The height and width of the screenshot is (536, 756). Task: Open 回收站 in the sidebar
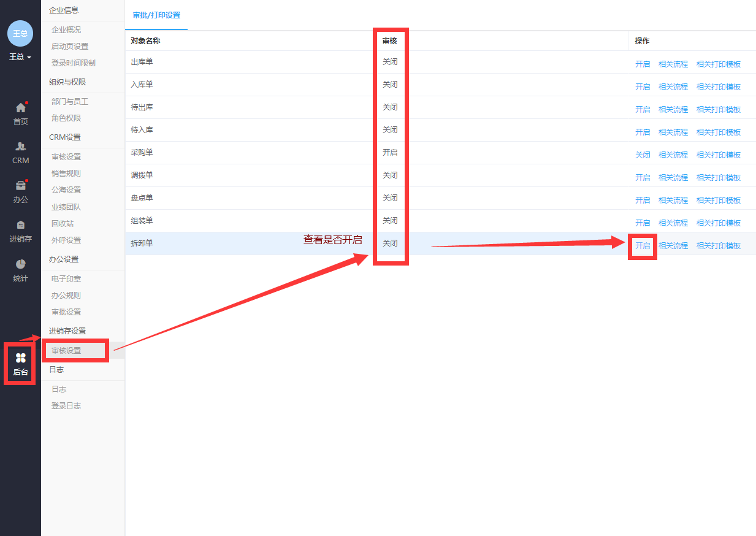click(63, 223)
